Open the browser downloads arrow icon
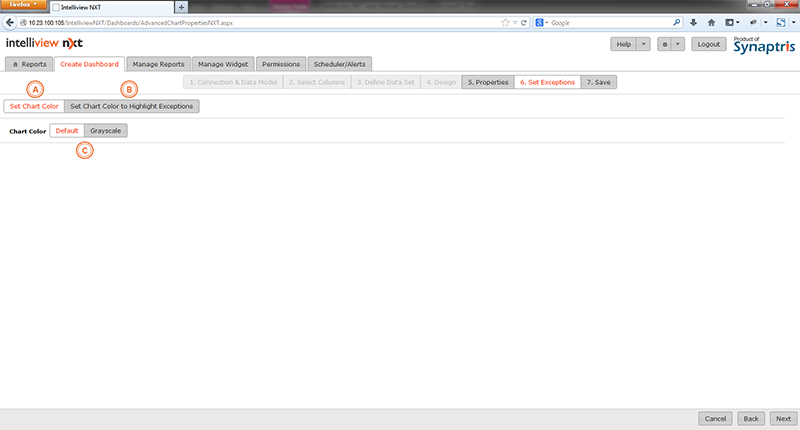Screen dimensions: 800x430 point(693,22)
